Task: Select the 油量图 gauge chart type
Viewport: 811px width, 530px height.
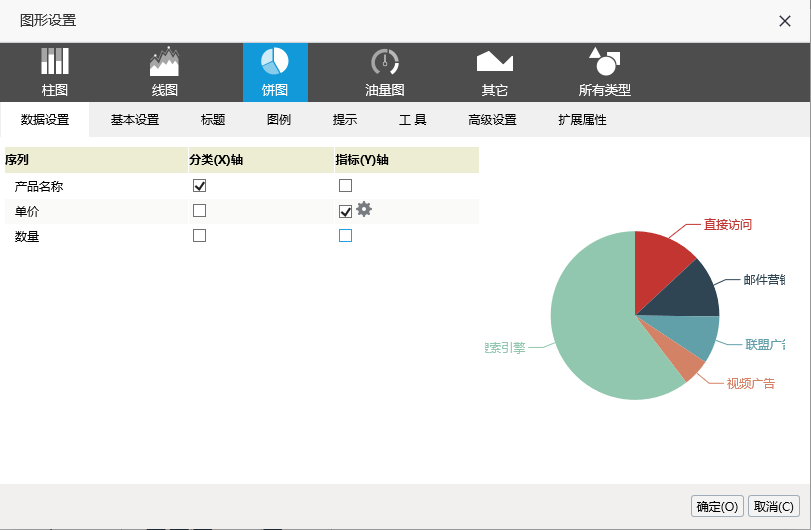Action: coord(385,72)
